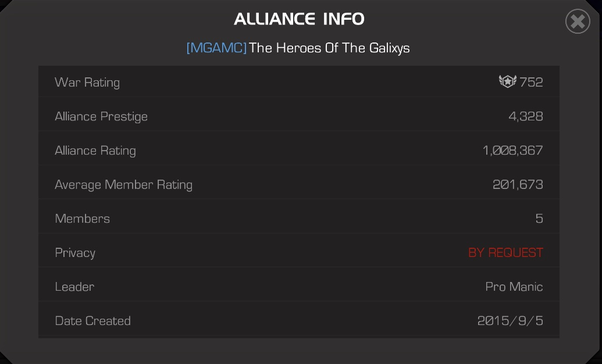Screen dimensions: 602x364
Task: Select the Alliance Prestige row label
Action: point(101,116)
